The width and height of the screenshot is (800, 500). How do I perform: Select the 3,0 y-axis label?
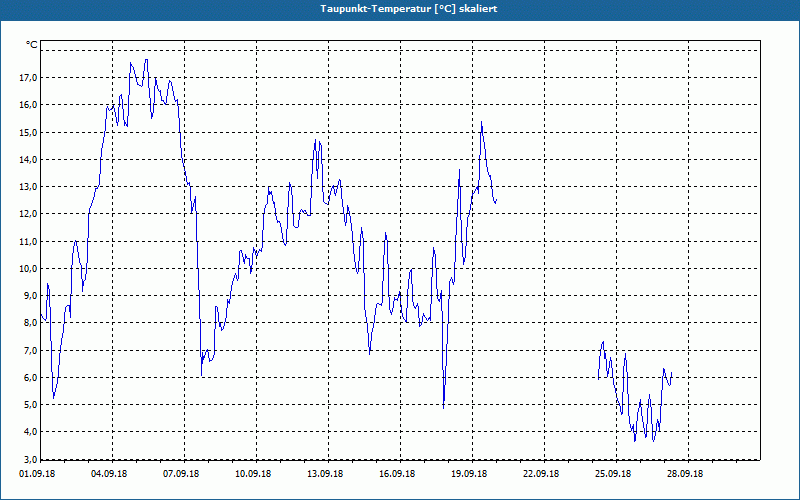pos(30,459)
